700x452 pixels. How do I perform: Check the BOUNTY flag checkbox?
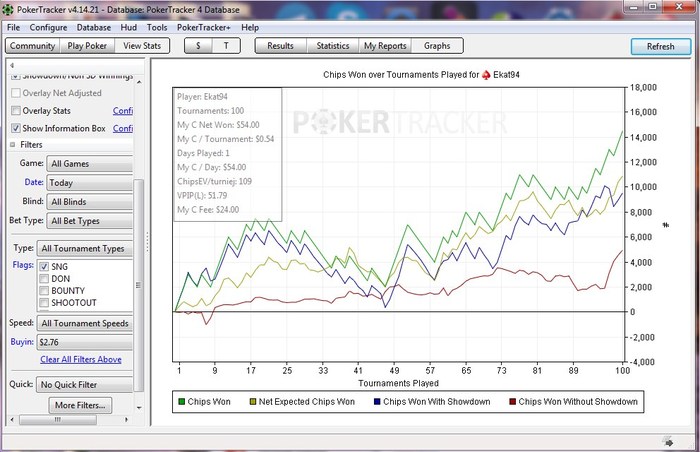pos(44,291)
